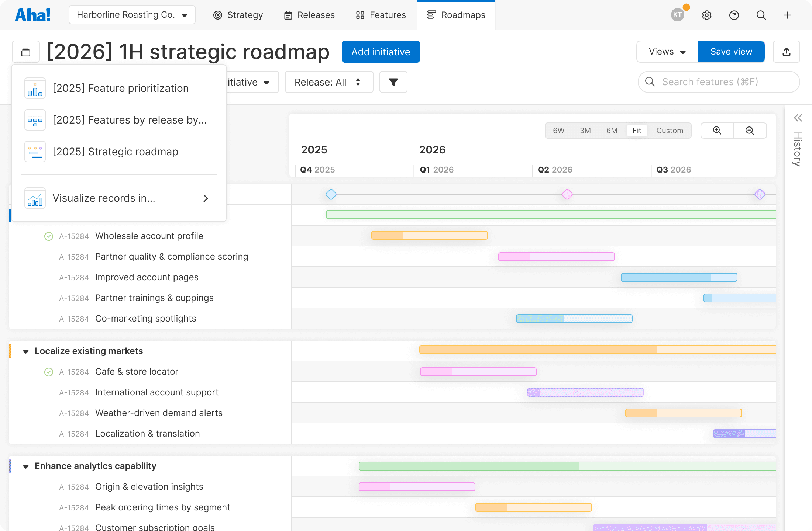Select the 6W timeline range option

point(558,131)
